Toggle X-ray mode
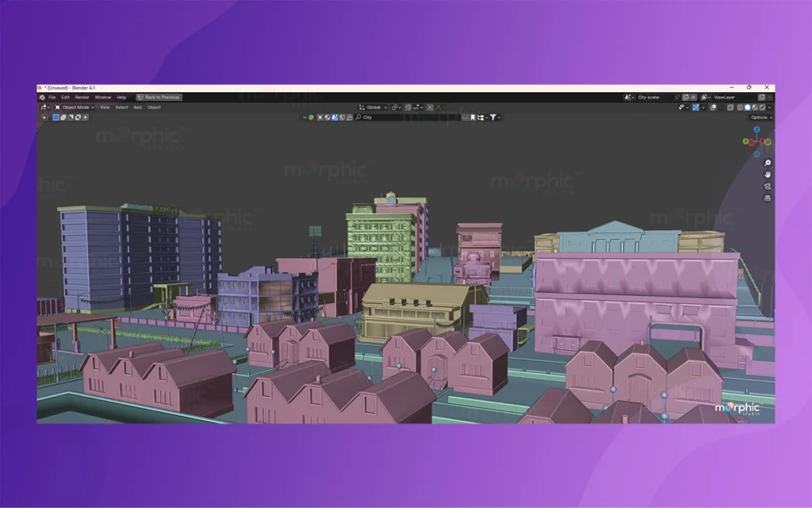Viewport: 812px width, 508px height. [x=730, y=107]
